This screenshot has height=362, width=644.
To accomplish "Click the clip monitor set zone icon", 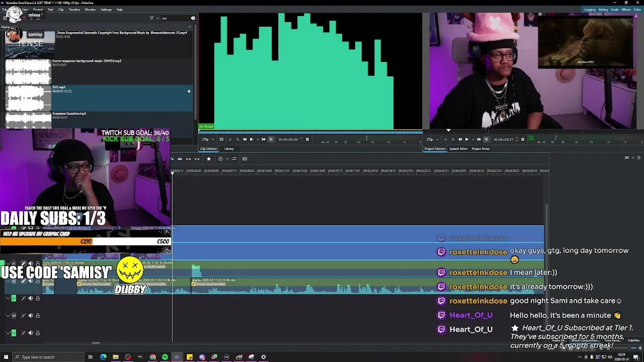I will coord(221,139).
